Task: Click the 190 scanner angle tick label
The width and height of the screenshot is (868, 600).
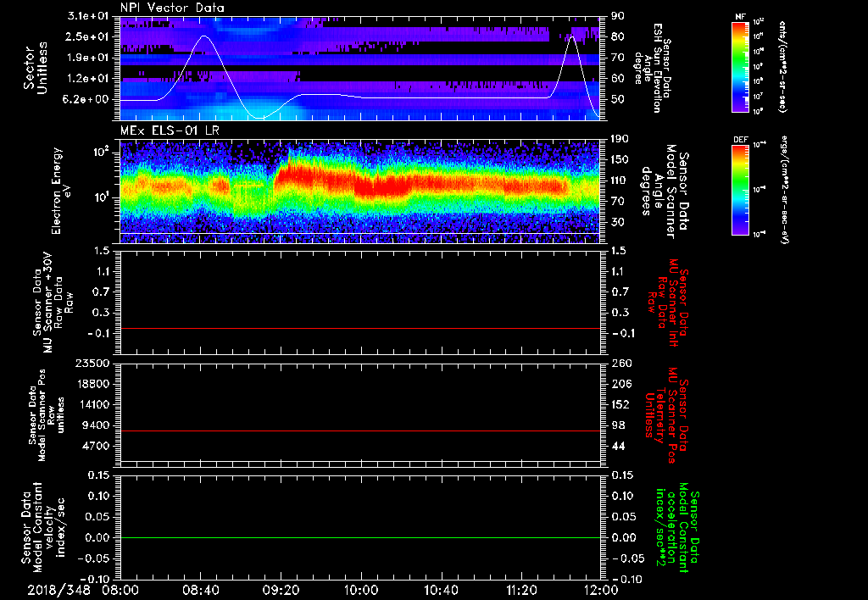Action: [x=620, y=139]
